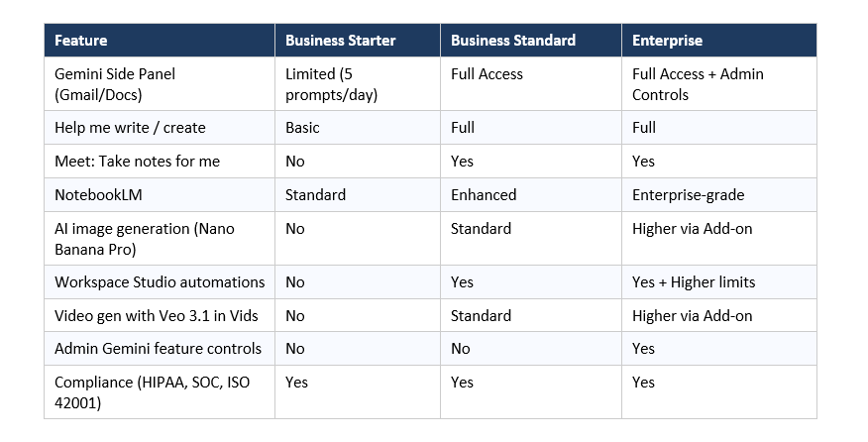Screen dimensions: 868x442
Task: Select the NotebookLM feature cell
Action: click(x=100, y=195)
